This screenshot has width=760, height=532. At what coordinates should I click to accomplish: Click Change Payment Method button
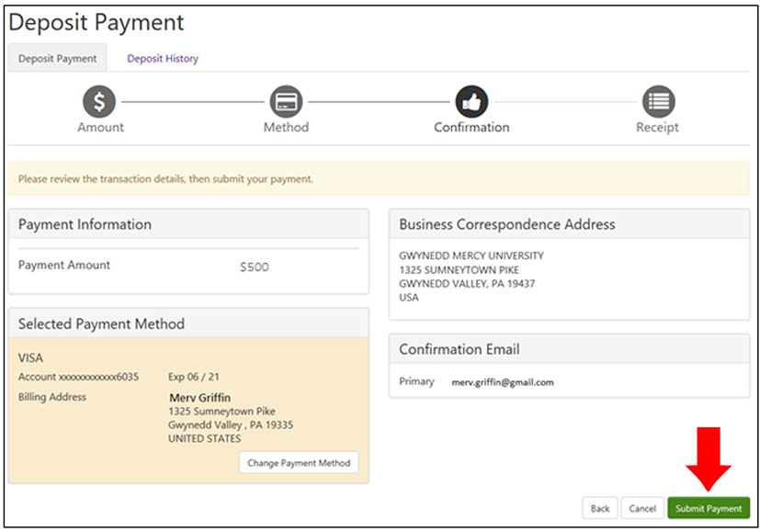tap(299, 463)
